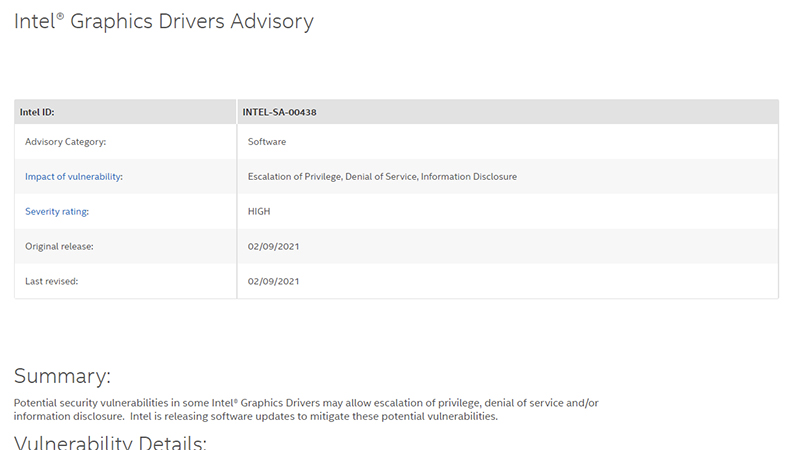Select the HIGH severity value
Screen dimensions: 800x450
[259, 211]
